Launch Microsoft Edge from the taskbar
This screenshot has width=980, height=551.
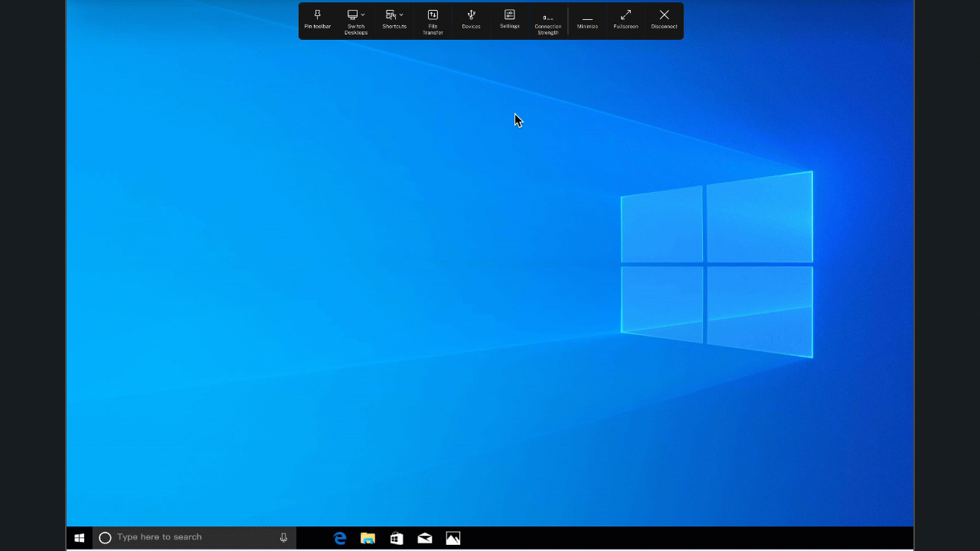click(340, 538)
